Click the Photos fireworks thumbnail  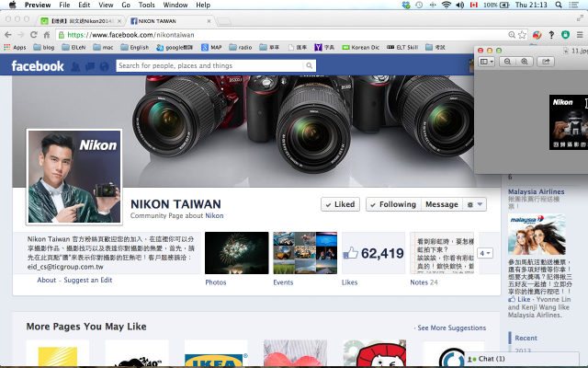click(237, 253)
